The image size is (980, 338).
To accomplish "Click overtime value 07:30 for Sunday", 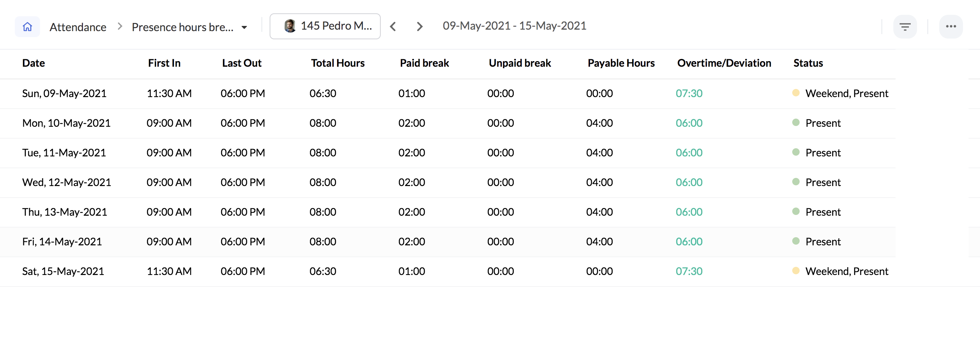I will tap(689, 93).
